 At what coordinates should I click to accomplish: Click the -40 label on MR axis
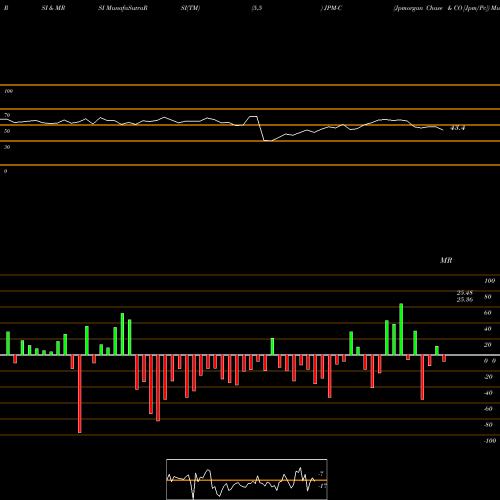tap(488, 393)
